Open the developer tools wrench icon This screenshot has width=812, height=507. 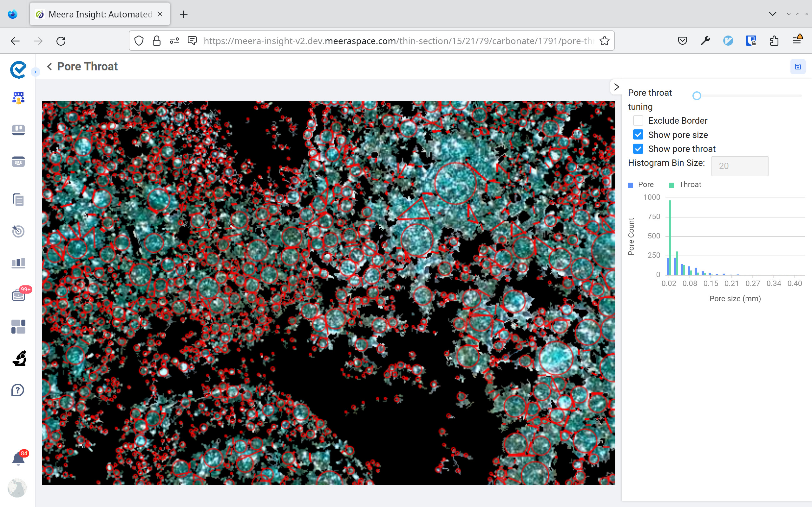pyautogui.click(x=705, y=41)
